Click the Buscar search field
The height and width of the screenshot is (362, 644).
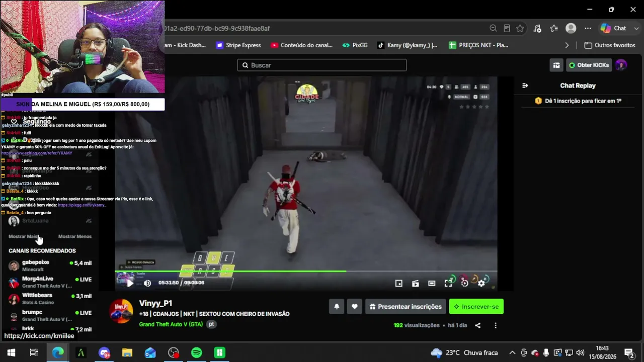[x=322, y=65]
